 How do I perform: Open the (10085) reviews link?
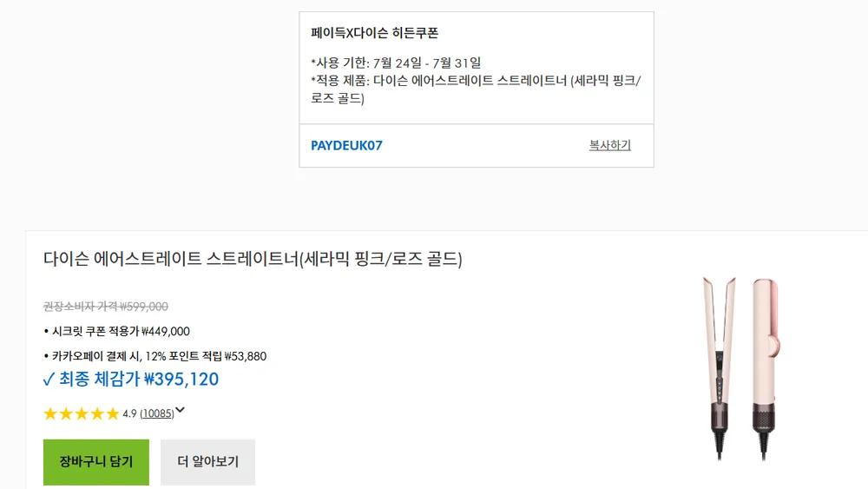[156, 413]
